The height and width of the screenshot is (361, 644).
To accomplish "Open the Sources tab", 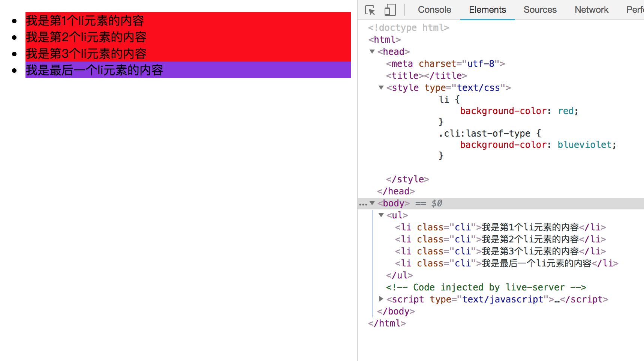I will click(540, 10).
